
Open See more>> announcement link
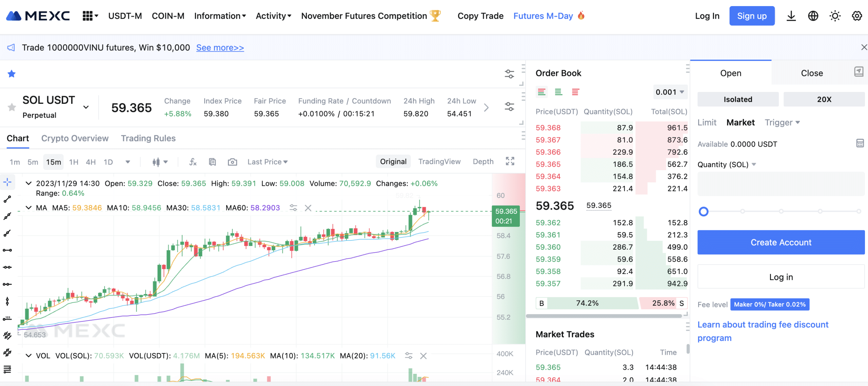(220, 47)
